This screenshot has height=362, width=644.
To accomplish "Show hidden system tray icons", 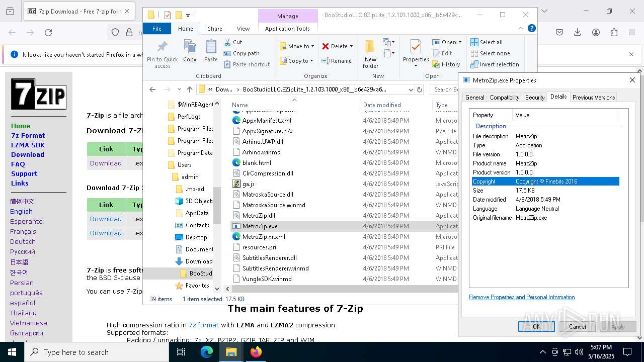I will pyautogui.click(x=542, y=352).
